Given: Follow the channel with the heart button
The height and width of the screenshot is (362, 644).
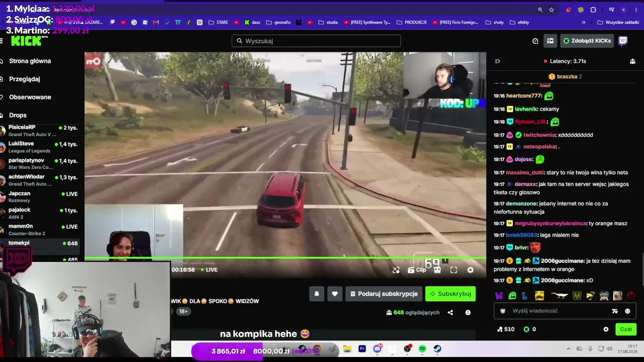Looking at the screenshot, I should [x=335, y=294].
